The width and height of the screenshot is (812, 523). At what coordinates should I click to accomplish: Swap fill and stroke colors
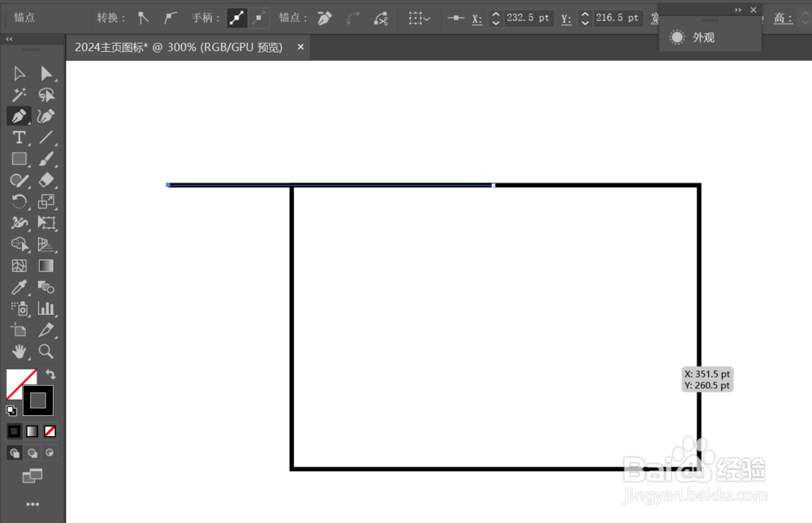tap(50, 374)
